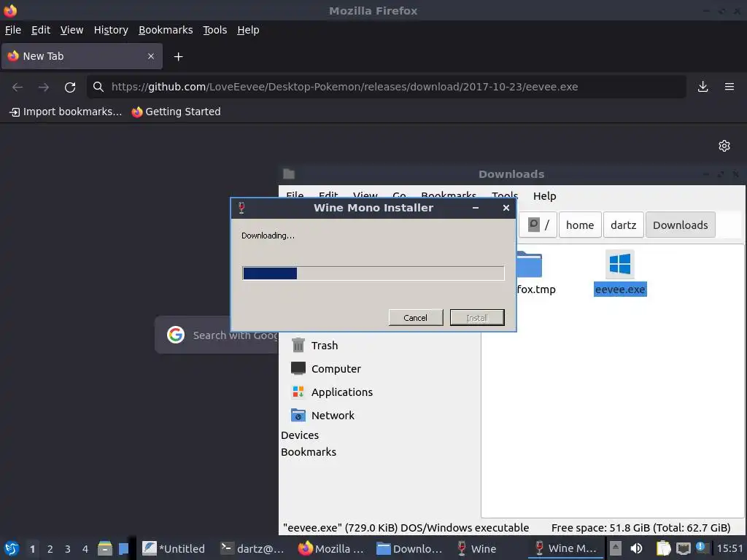Viewport: 747px width, 560px height.
Task: Open Help menu in Downloads window
Action: [544, 195]
